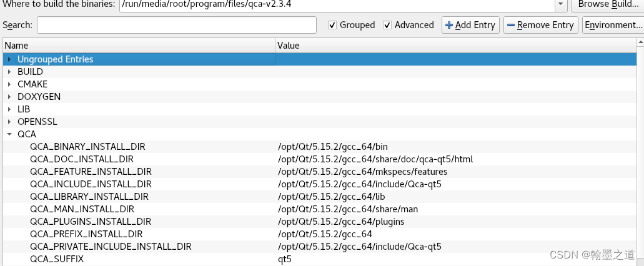
Task: Toggle the Grouped checkbox
Action: coord(332,25)
